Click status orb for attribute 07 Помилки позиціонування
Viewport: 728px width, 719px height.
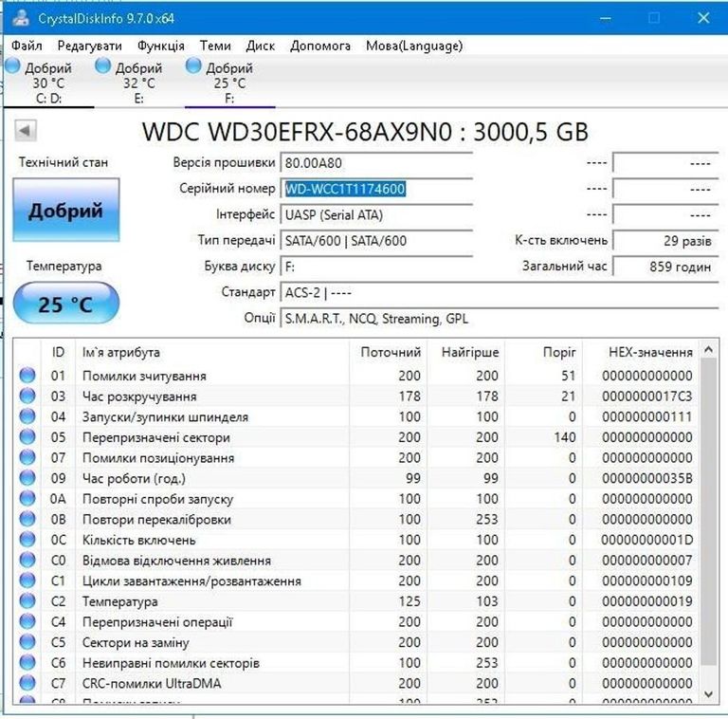pos(27,457)
